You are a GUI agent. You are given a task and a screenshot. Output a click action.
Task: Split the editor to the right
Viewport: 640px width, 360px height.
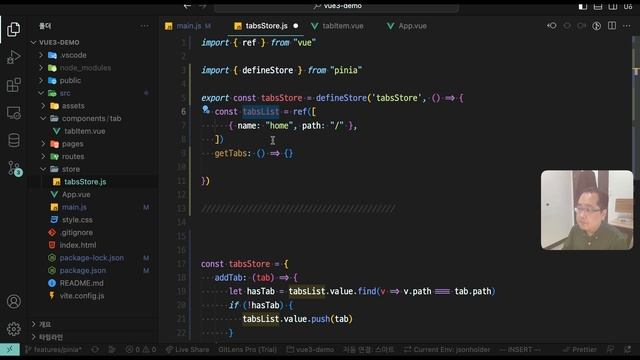pos(612,26)
